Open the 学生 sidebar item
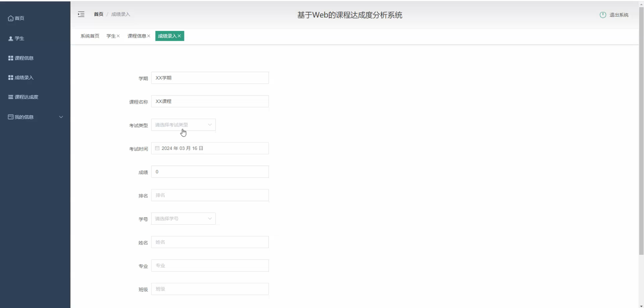 point(19,38)
